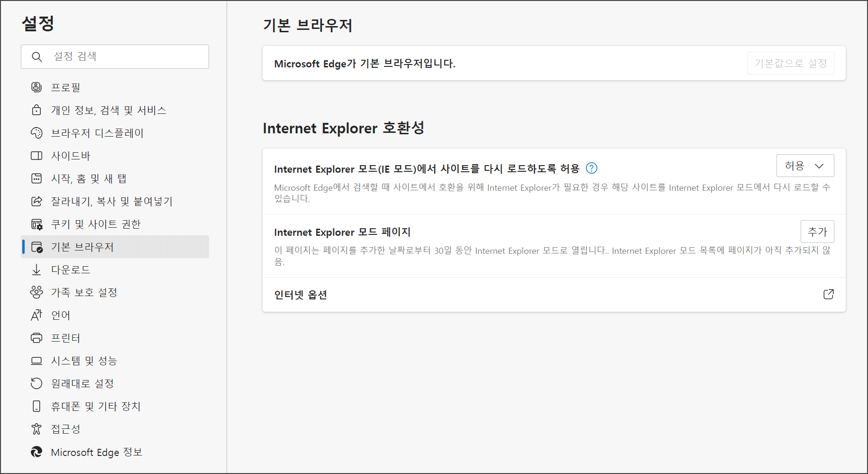Go to 가족 보호 설정
Image resolution: width=868 pixels, height=474 pixels.
[115, 292]
